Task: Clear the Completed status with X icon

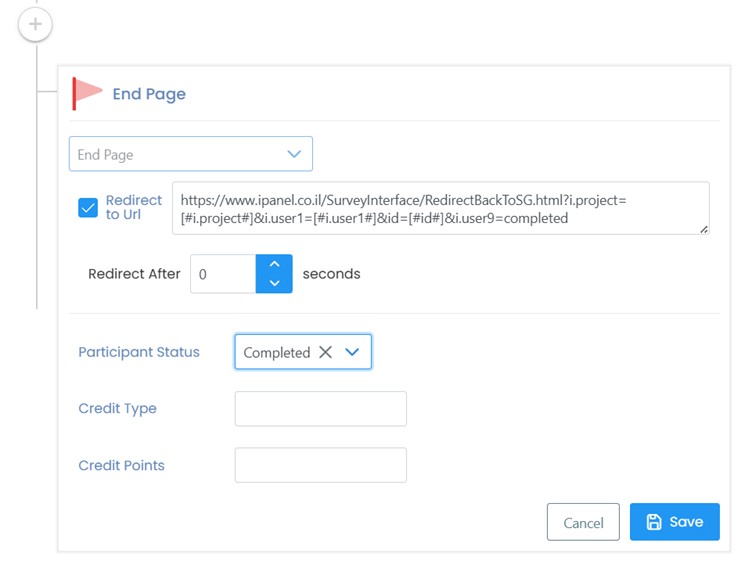Action: (325, 352)
